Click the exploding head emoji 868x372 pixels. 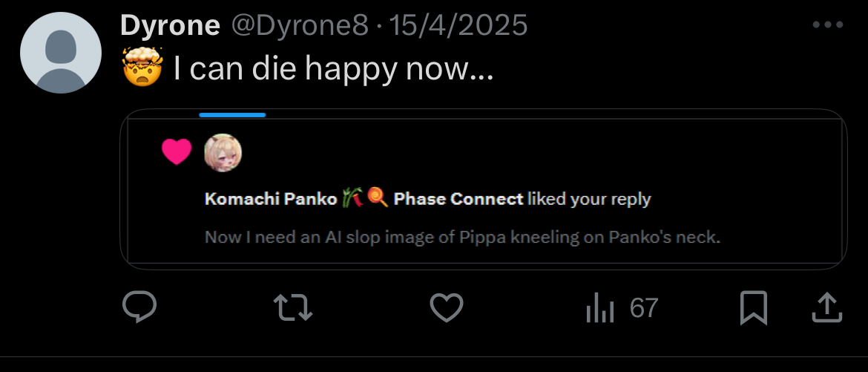point(141,69)
